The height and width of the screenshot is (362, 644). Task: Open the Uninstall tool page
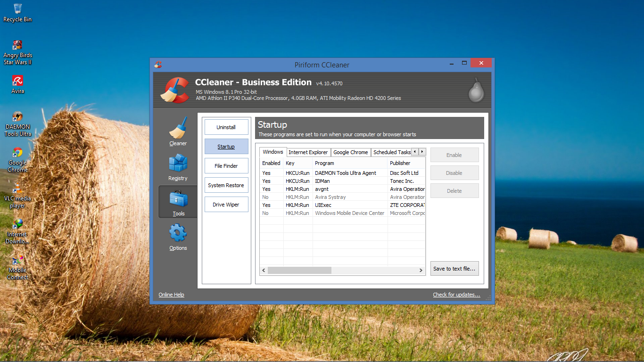[x=226, y=127]
